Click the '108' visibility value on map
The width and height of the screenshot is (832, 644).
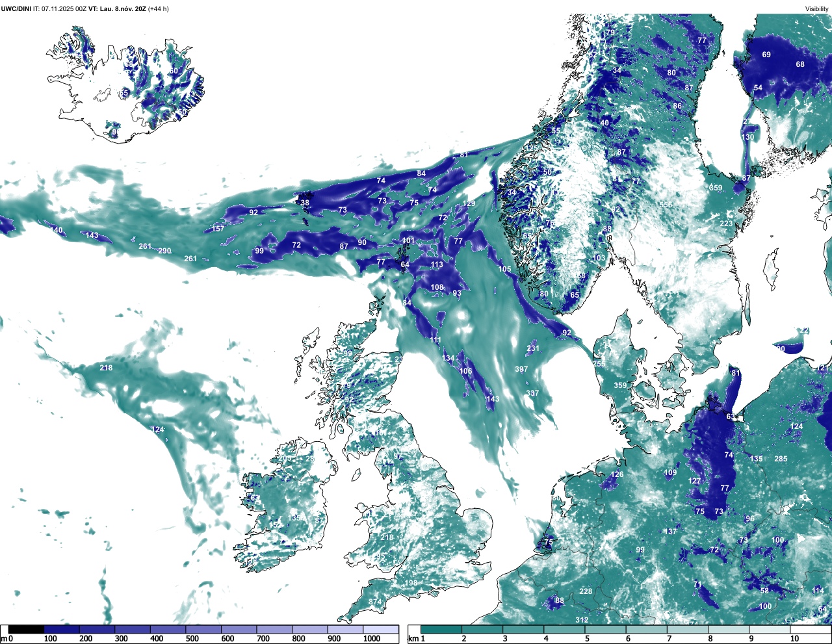click(437, 287)
